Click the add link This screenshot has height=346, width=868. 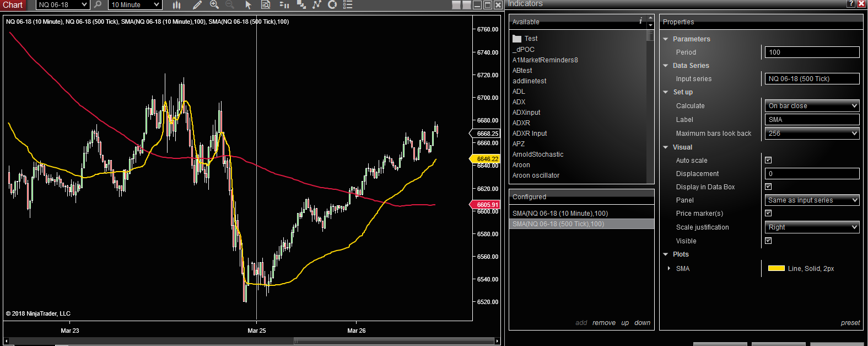coord(581,323)
